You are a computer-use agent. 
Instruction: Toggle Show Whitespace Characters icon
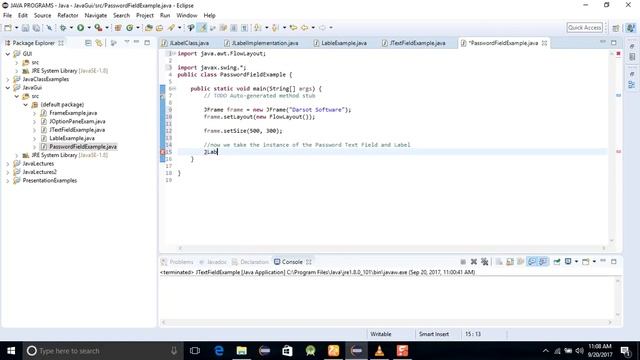point(244,28)
